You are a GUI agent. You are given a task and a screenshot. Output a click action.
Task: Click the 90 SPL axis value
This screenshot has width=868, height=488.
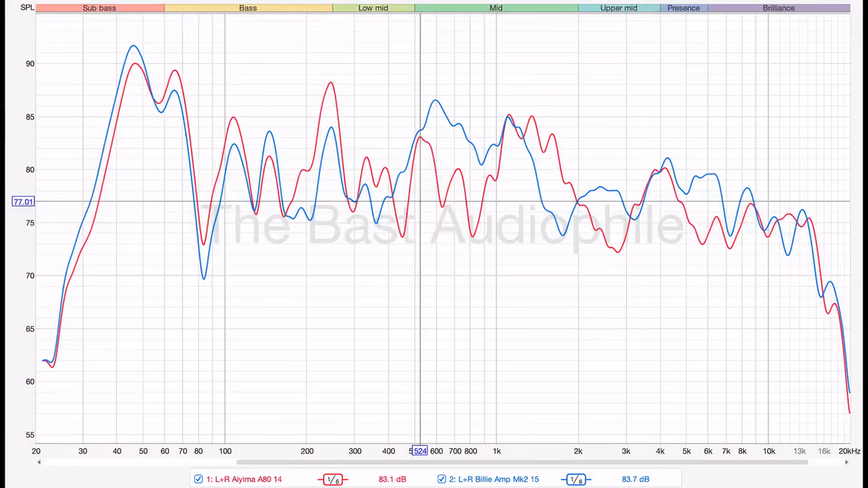[30, 63]
